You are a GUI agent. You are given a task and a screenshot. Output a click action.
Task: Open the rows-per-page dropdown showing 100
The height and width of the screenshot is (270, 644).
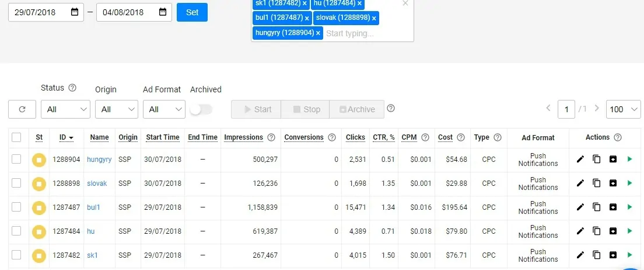623,109
